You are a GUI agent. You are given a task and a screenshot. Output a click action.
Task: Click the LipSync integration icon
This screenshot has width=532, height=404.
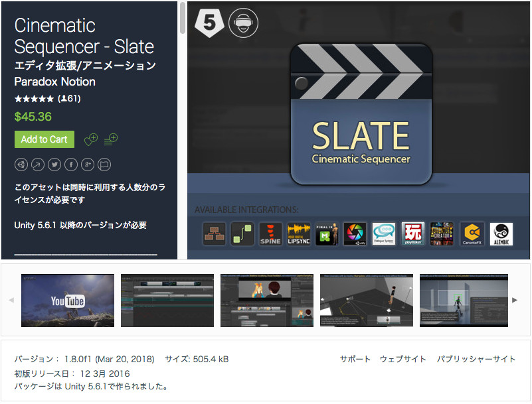point(299,234)
